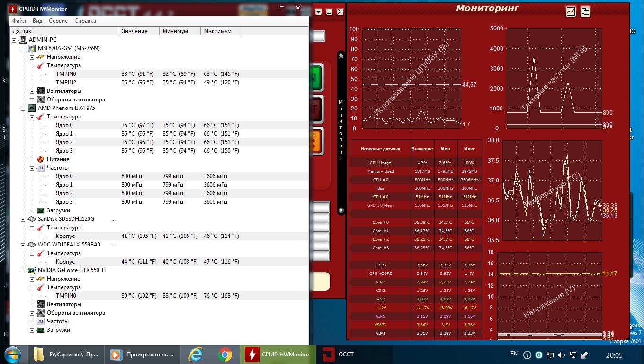644x364 pixels.
Task: Click the fan speed icon under NVIDIA GeForce
Action: point(41,313)
